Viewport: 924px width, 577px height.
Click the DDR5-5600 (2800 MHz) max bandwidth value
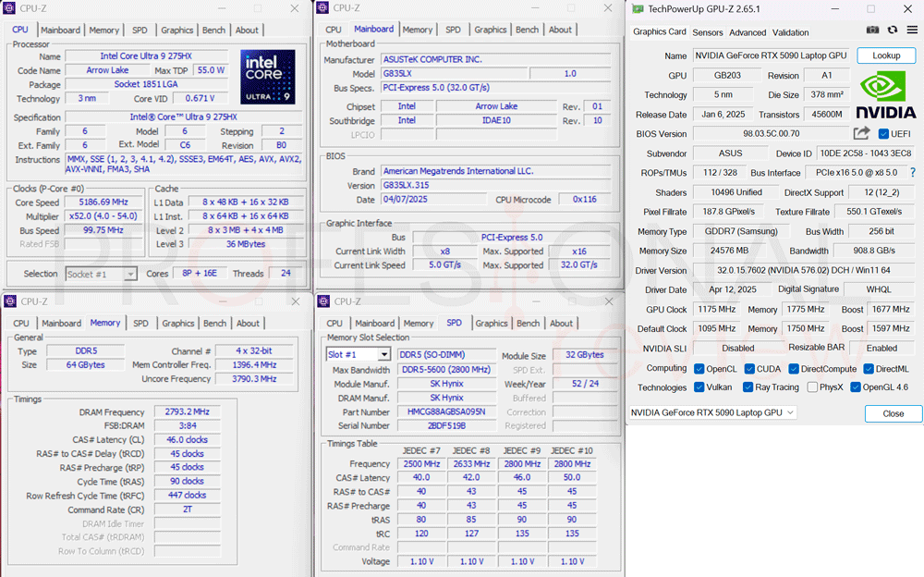click(446, 370)
